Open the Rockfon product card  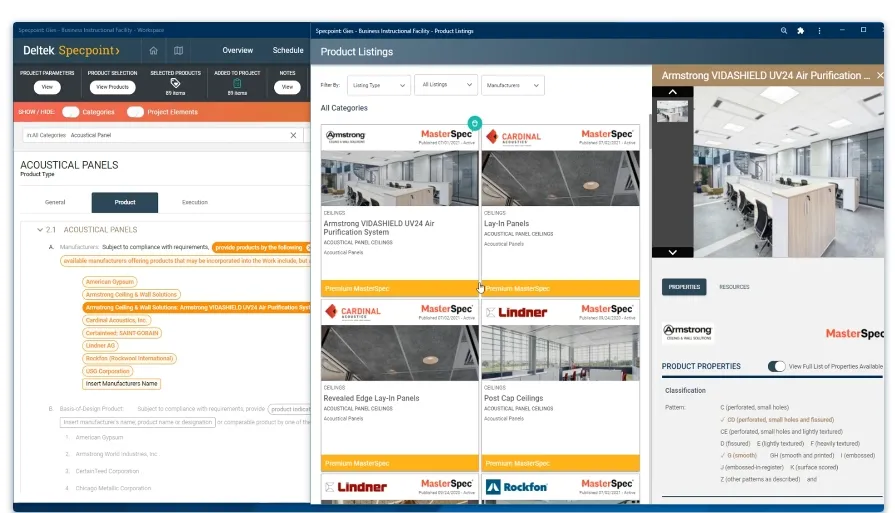pyautogui.click(x=561, y=489)
